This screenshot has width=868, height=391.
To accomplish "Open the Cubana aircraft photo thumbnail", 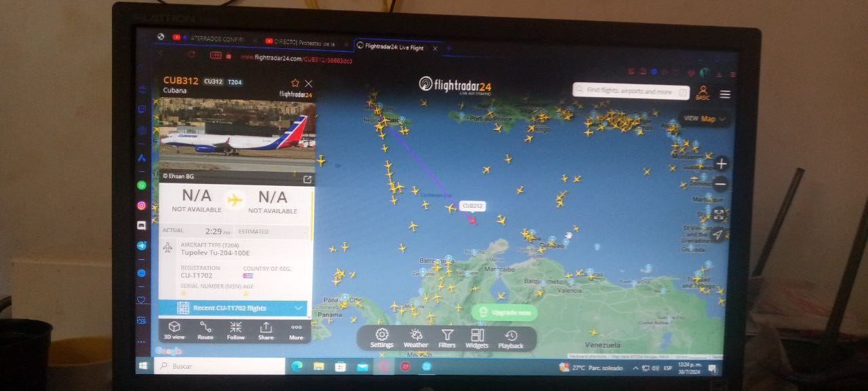I will click(237, 135).
